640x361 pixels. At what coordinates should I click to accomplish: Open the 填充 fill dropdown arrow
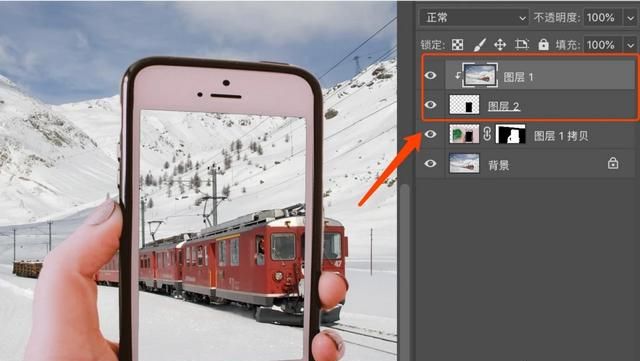pyautogui.click(x=630, y=45)
